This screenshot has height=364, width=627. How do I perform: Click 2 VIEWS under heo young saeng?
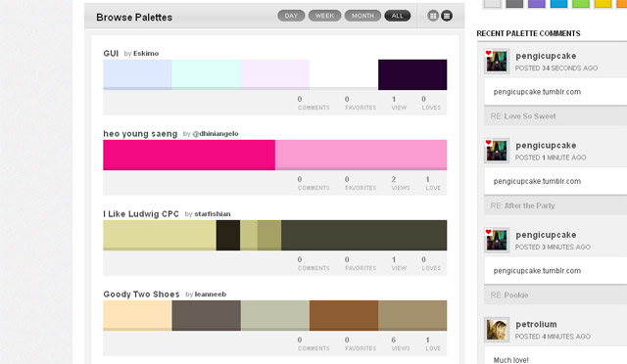(401, 183)
